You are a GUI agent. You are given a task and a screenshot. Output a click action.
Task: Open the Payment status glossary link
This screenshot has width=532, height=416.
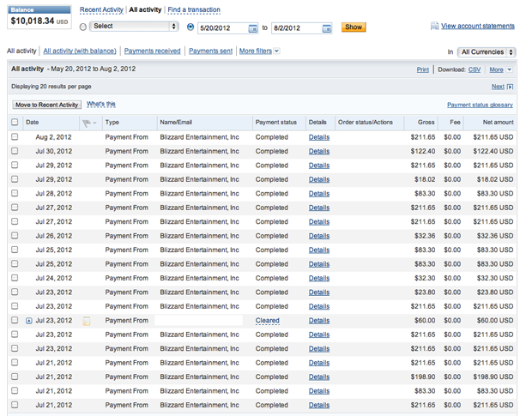480,105
